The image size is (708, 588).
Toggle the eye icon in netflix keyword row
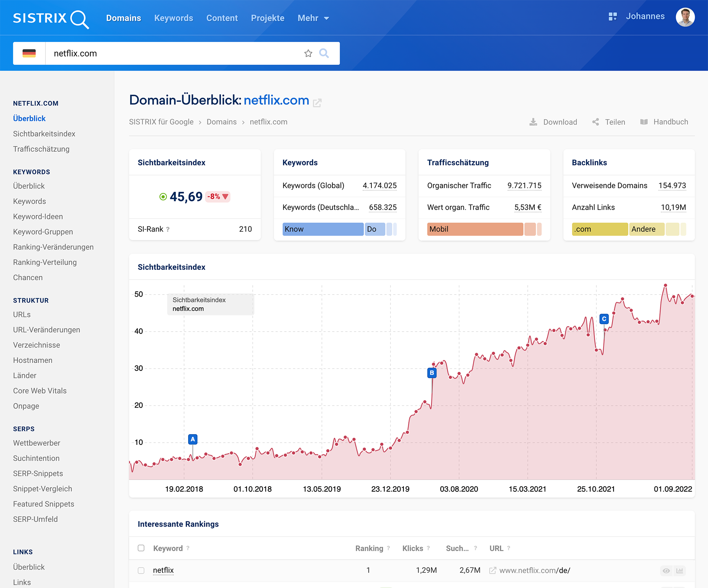click(x=666, y=571)
